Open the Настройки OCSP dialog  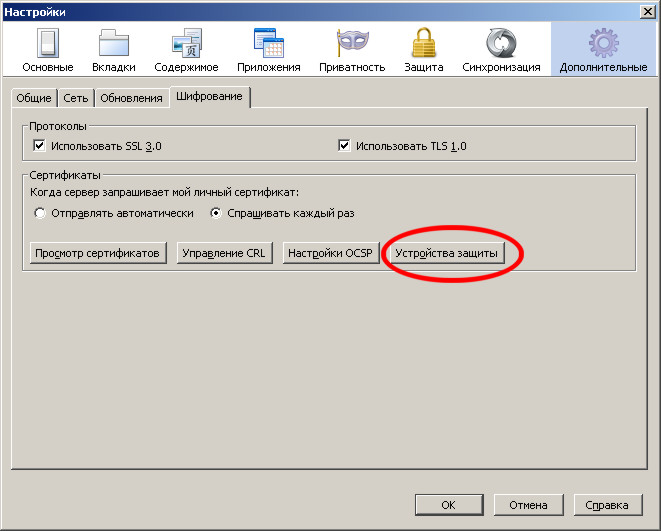pyautogui.click(x=330, y=253)
